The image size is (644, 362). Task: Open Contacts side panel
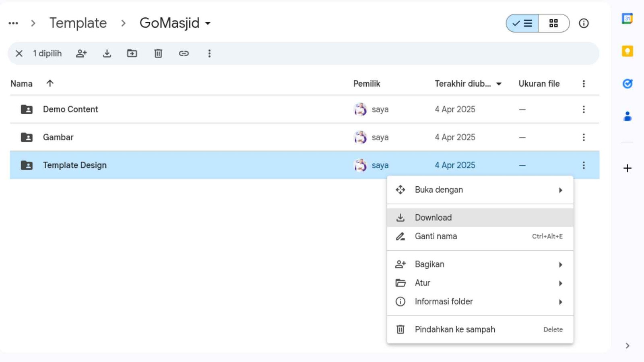coord(627,116)
